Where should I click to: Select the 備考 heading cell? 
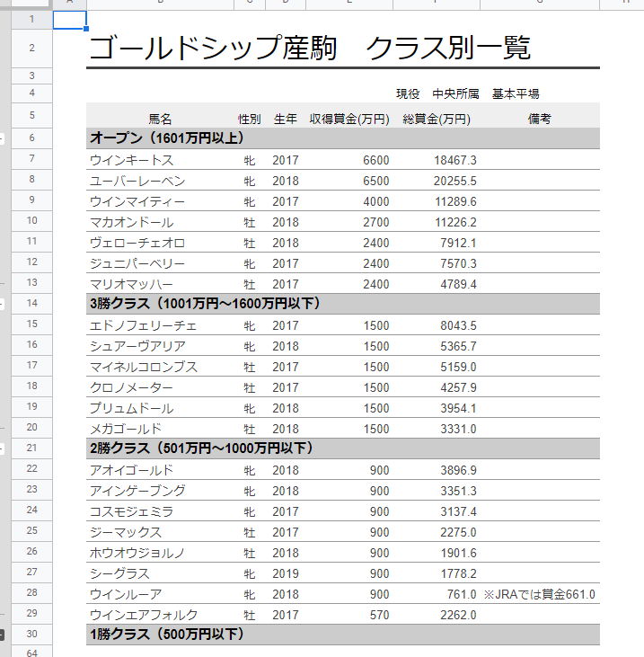click(x=539, y=119)
